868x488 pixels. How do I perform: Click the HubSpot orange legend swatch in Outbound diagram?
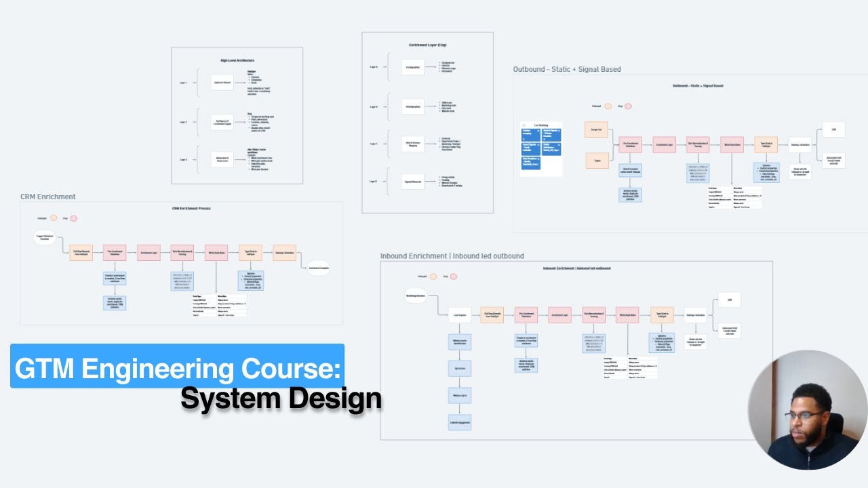[608, 106]
